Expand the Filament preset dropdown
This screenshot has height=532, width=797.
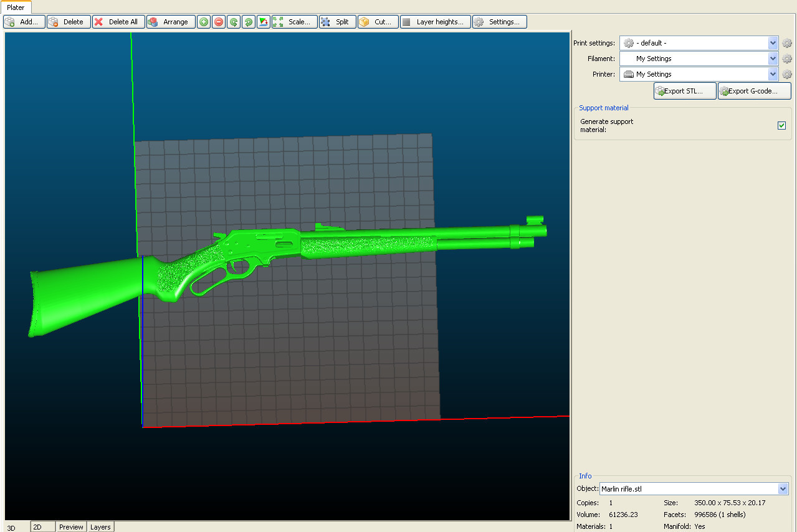click(773, 59)
